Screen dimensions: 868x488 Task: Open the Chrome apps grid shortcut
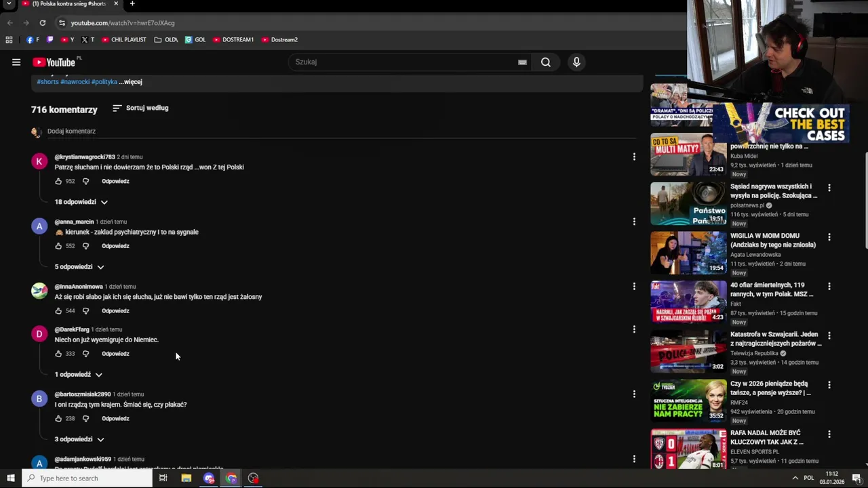(9, 40)
